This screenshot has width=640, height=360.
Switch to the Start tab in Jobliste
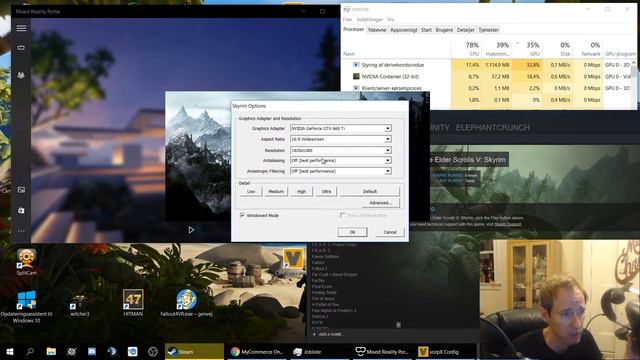426,30
